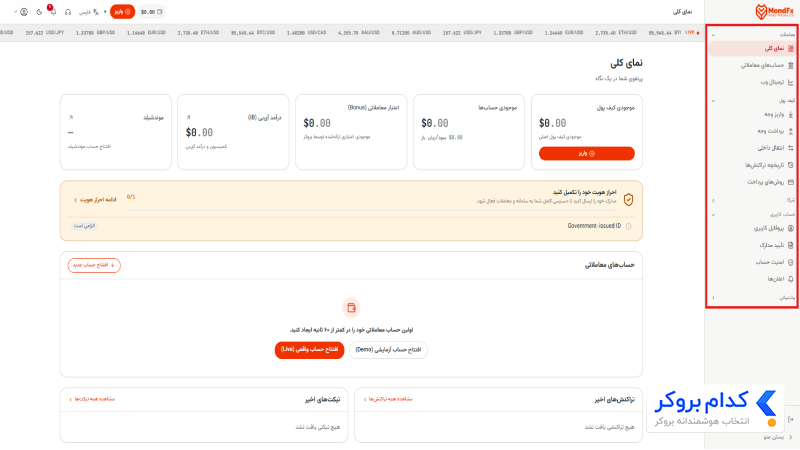The image size is (800, 450).
Task: Click the AUD/USD ticker entry
Action: (x=411, y=33)
